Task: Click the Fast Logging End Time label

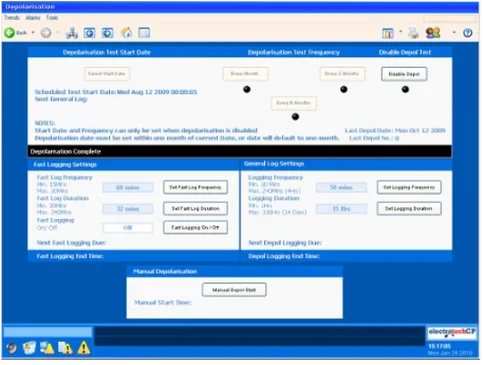Action: tap(70, 256)
